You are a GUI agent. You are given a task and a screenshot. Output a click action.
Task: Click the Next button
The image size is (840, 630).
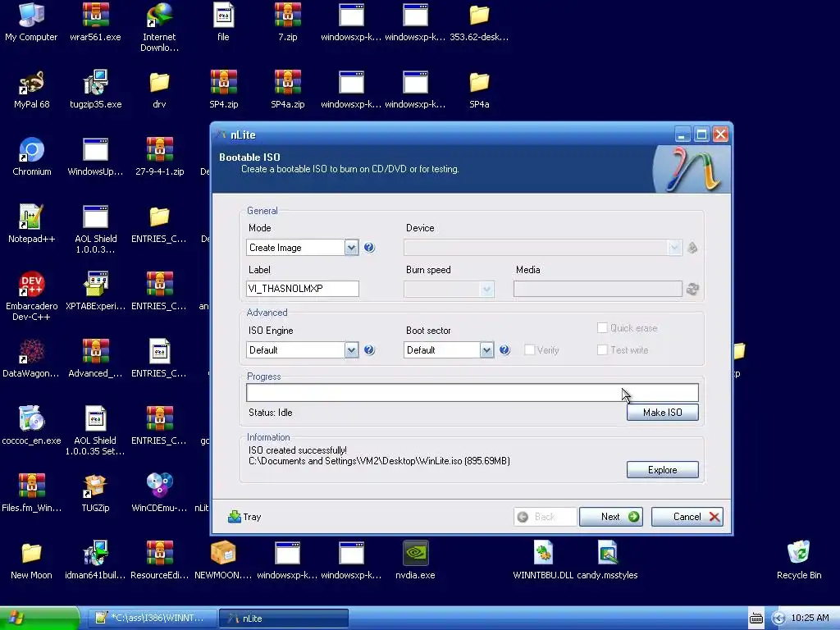click(611, 517)
